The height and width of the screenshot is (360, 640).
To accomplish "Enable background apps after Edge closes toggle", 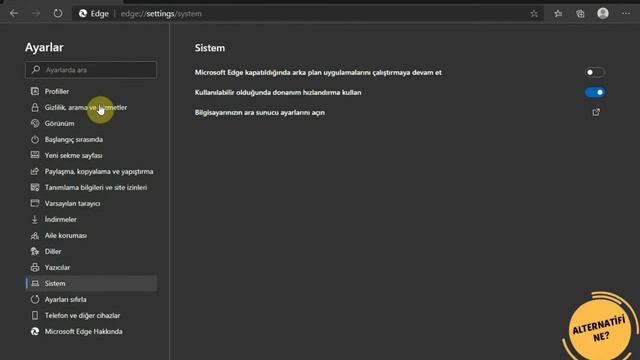I will [x=595, y=72].
